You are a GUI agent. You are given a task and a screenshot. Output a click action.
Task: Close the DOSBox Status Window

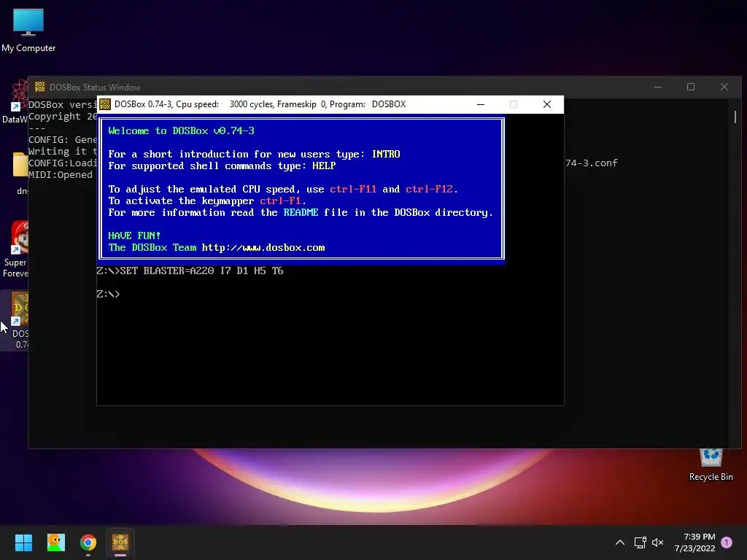pyautogui.click(x=724, y=87)
